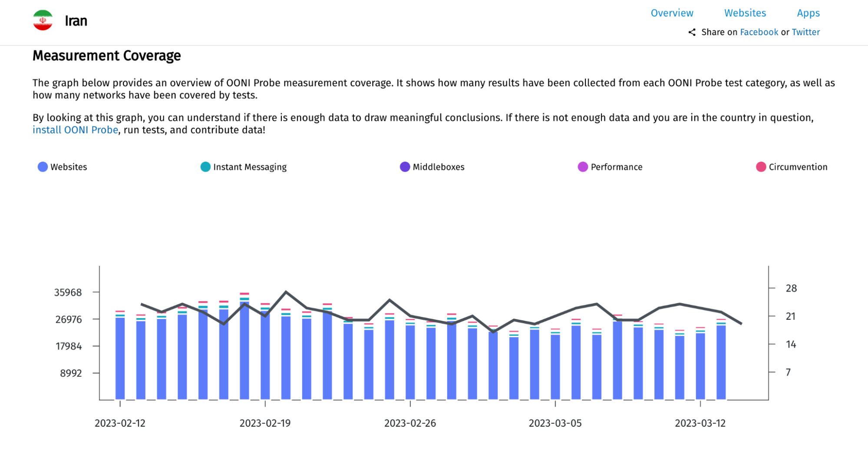Screen dimensions: 868x455
Task: Click the Circumvention legend color dot
Action: point(761,167)
